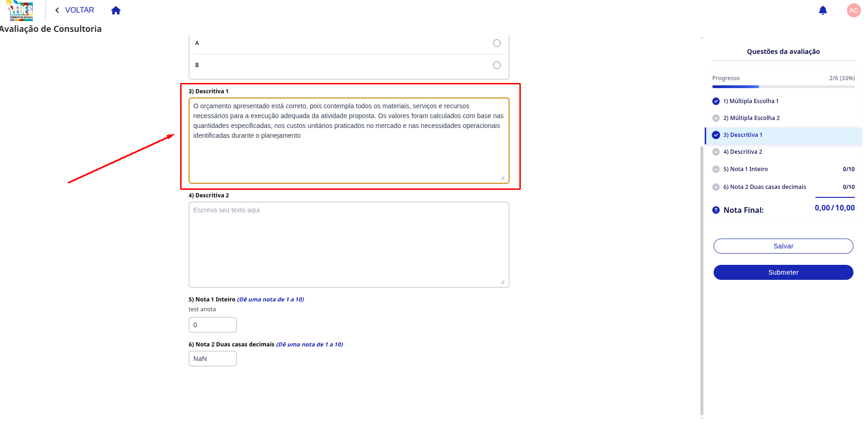Click the Nota Final help icon

click(x=716, y=210)
